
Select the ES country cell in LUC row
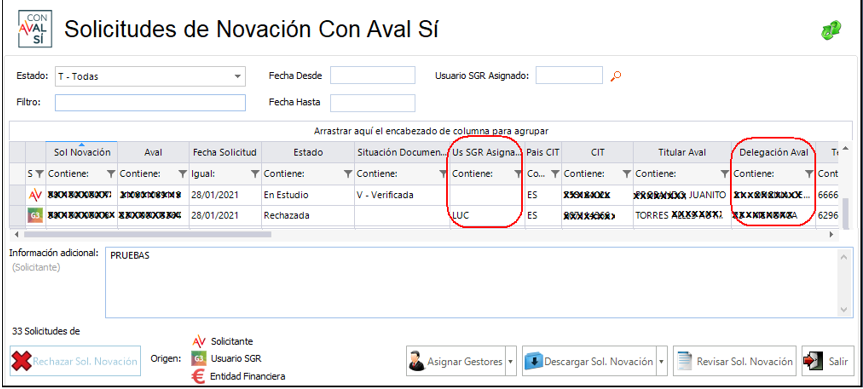pos(543,216)
